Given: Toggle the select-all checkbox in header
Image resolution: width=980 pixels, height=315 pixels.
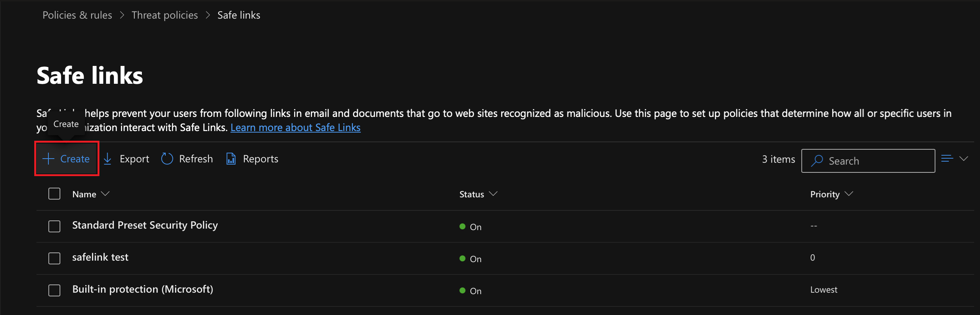Looking at the screenshot, I should click(x=54, y=194).
